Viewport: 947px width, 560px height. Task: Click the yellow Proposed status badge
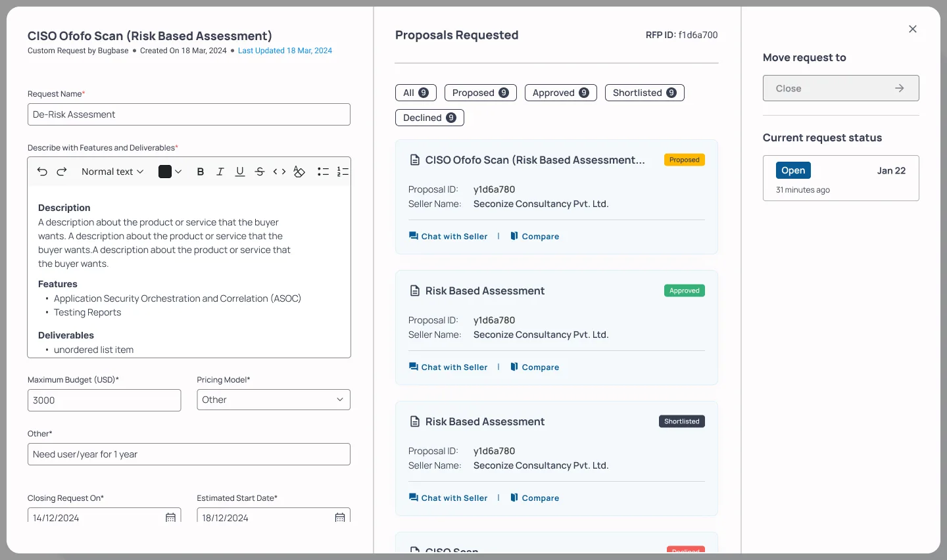[685, 160]
